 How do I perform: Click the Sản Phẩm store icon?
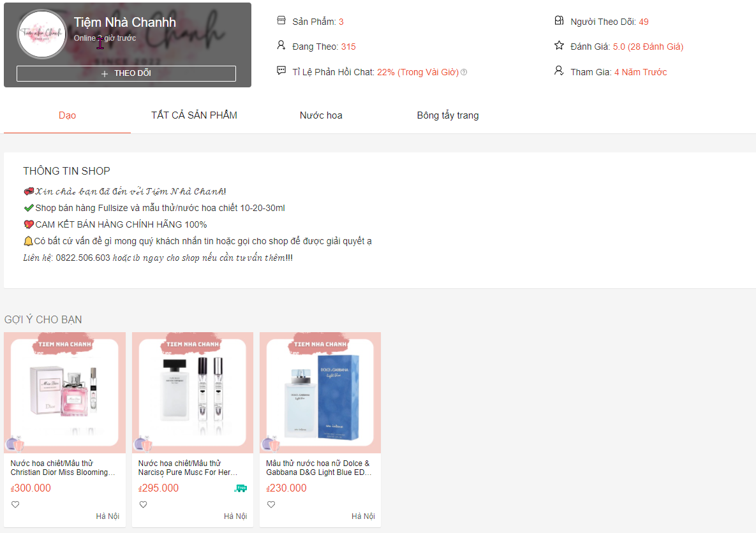(281, 20)
